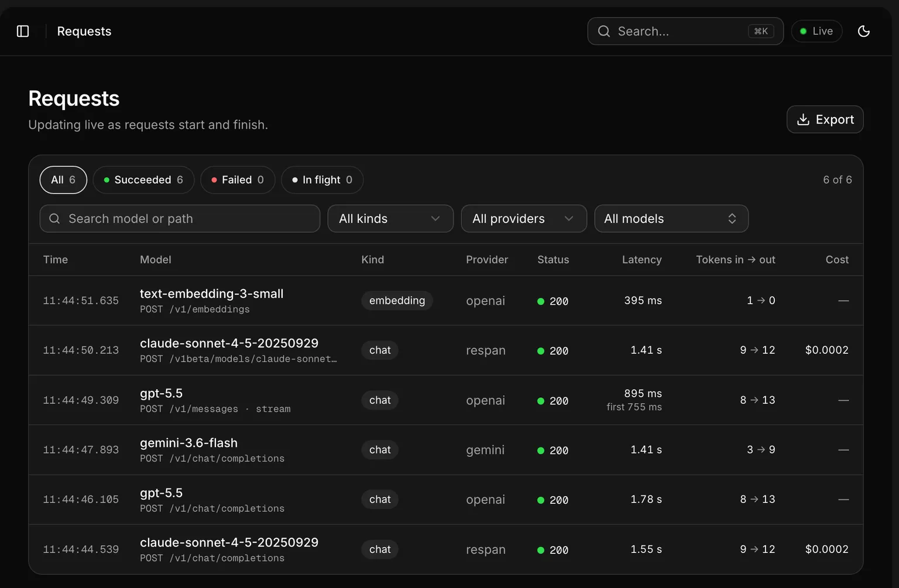Click the 1.55 s latency value
Screen dimensions: 899x588
point(646,549)
